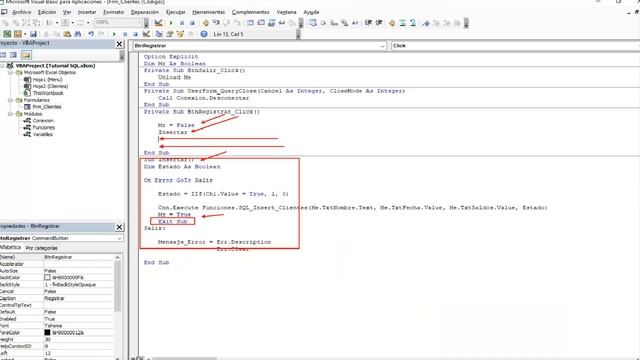The height and width of the screenshot is (360, 640).
Task: Close the Properties panel
Action: tap(119, 227)
